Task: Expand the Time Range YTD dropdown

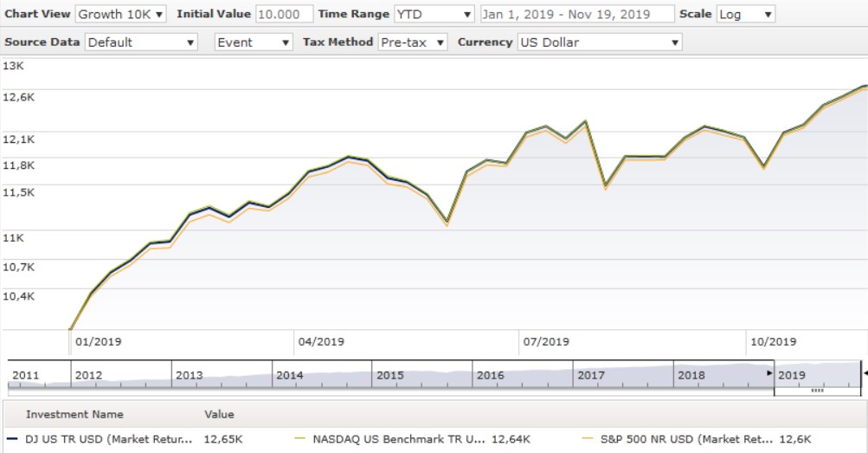Action: [434, 14]
